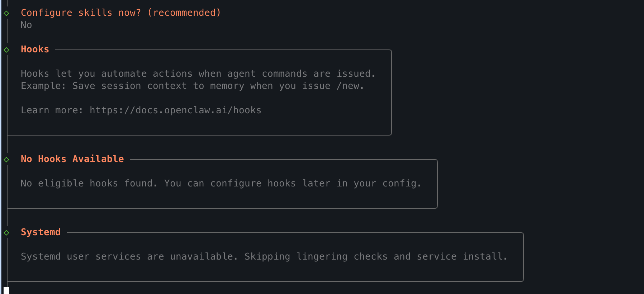Click the orange "Hooks" section title

click(x=35, y=49)
